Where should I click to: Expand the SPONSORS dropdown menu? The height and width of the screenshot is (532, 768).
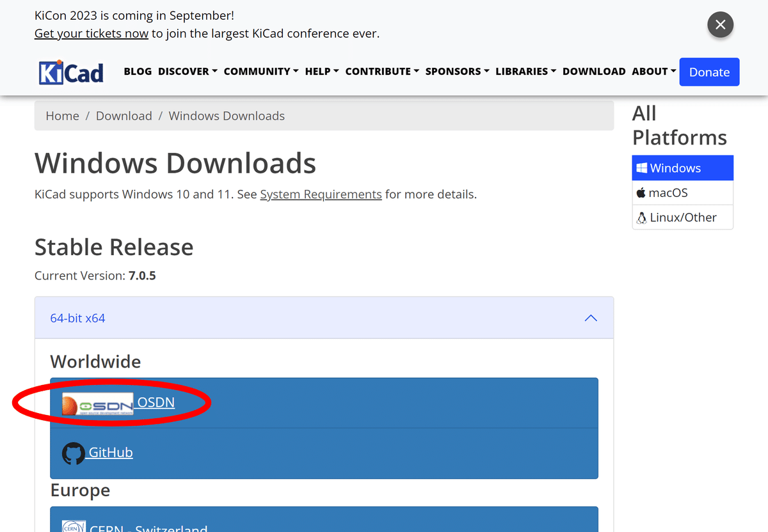(458, 72)
